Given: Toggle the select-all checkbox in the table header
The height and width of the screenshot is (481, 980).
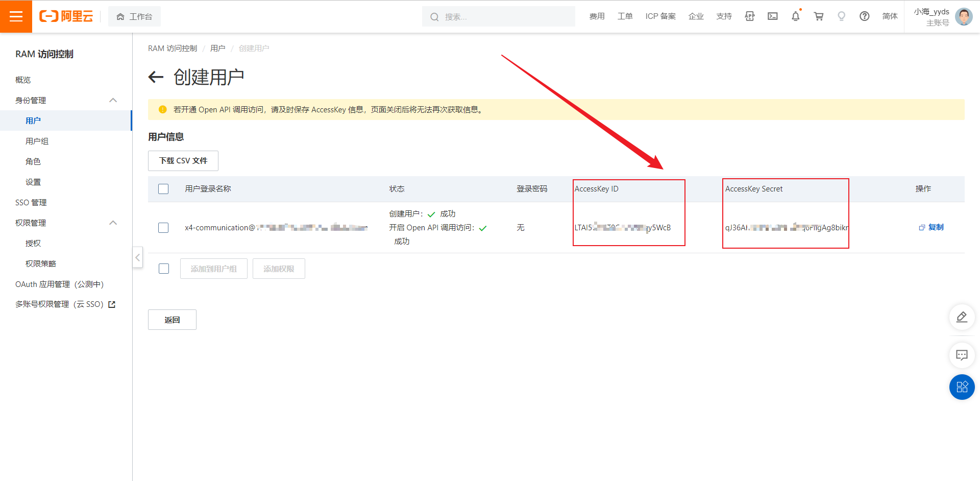Looking at the screenshot, I should [163, 189].
